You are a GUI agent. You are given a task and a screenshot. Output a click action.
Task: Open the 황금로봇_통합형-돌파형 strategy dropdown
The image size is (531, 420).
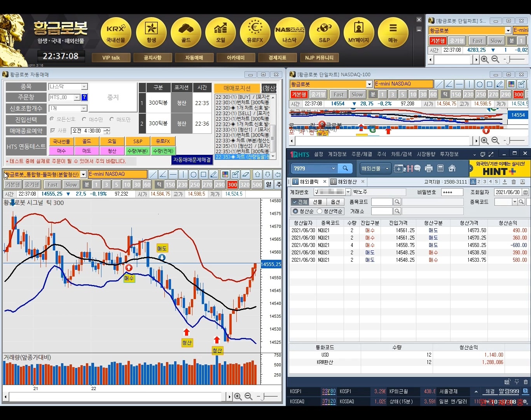point(83,174)
